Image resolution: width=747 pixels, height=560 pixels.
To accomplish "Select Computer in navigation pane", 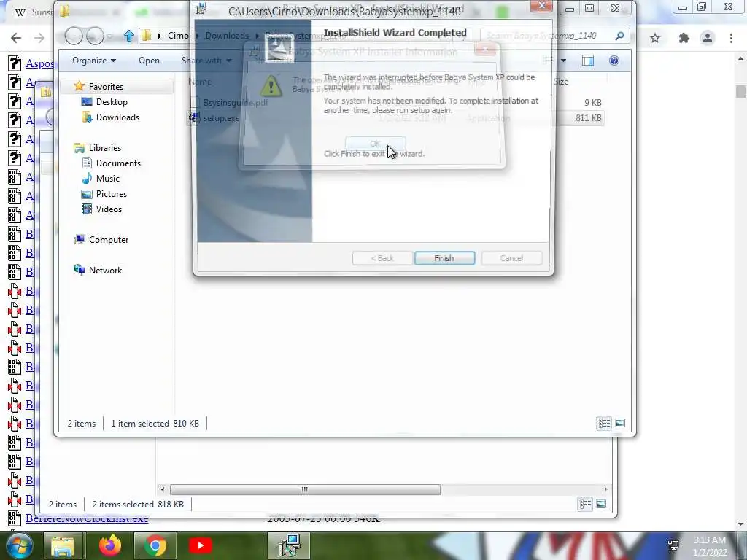I will (109, 239).
